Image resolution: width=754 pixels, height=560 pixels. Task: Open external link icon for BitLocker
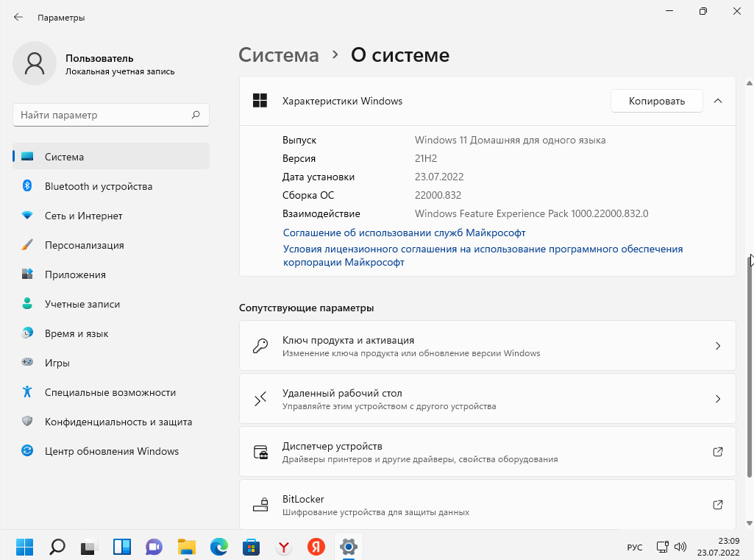718,504
